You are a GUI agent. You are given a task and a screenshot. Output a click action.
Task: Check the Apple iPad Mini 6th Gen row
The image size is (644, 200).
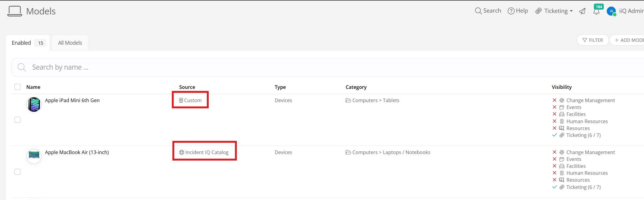click(x=17, y=120)
